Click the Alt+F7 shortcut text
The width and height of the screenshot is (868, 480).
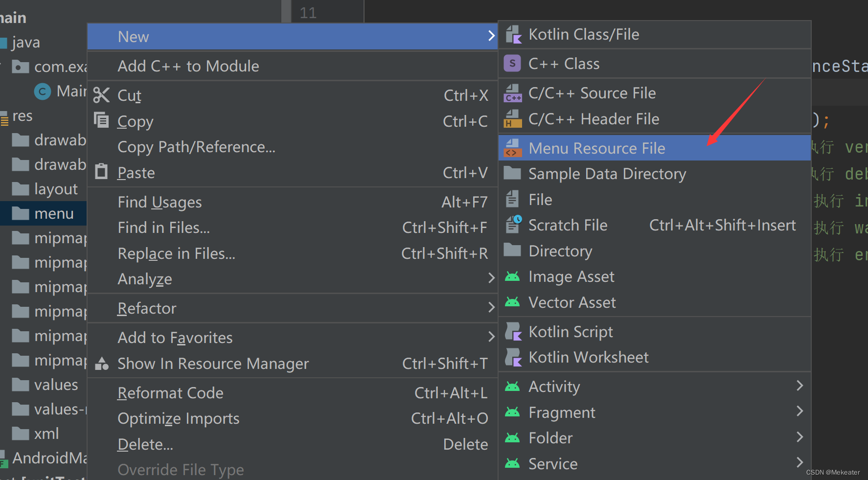464,202
